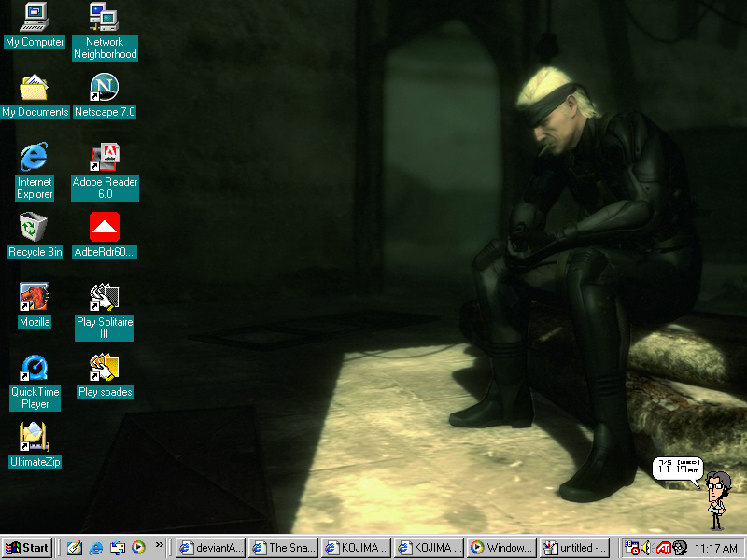This screenshot has height=560, width=747.
Task: Start the Play spades game
Action: pos(104,367)
